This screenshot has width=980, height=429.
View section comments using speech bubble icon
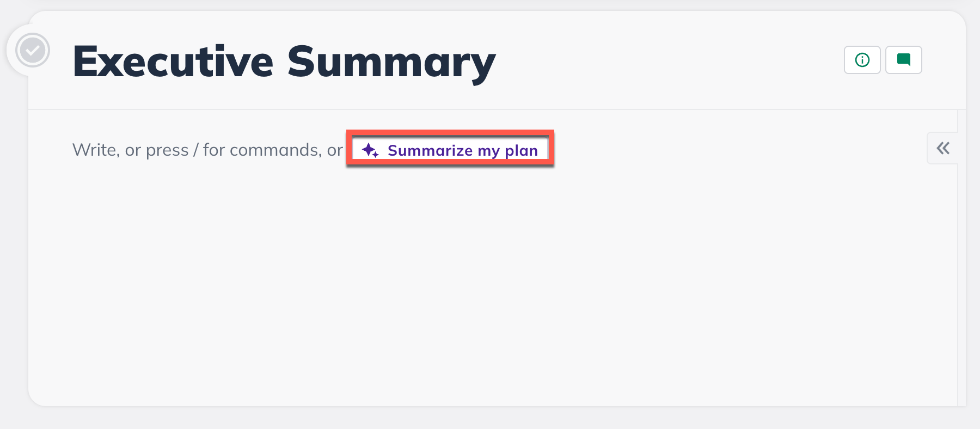(x=903, y=60)
